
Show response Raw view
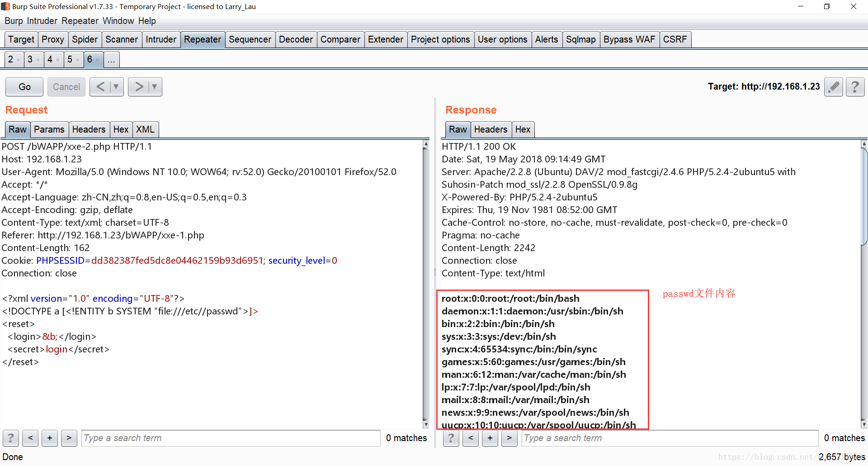pyautogui.click(x=458, y=130)
